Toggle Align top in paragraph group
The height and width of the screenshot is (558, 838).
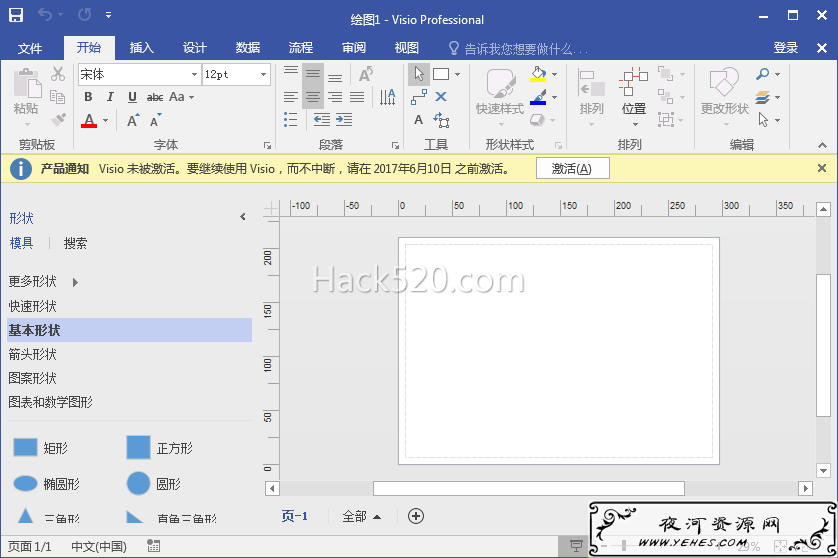[291, 73]
